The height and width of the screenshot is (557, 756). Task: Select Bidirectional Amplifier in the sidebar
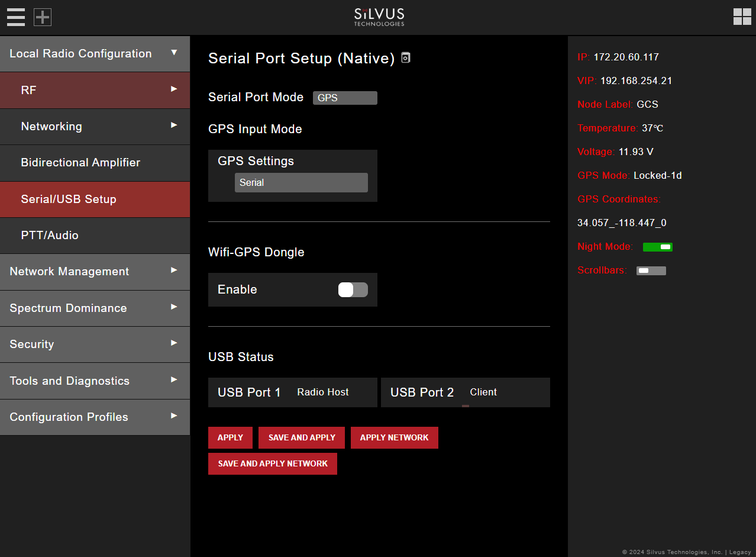(x=95, y=163)
